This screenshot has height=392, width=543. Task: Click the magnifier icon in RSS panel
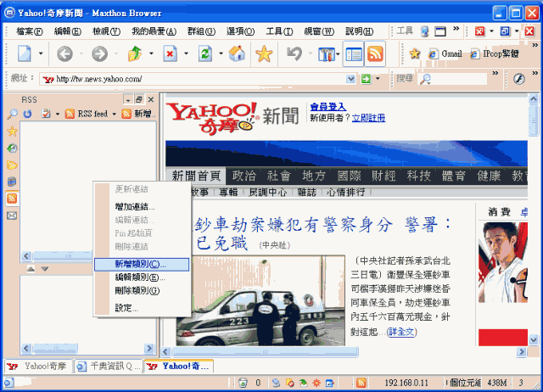tap(12, 114)
